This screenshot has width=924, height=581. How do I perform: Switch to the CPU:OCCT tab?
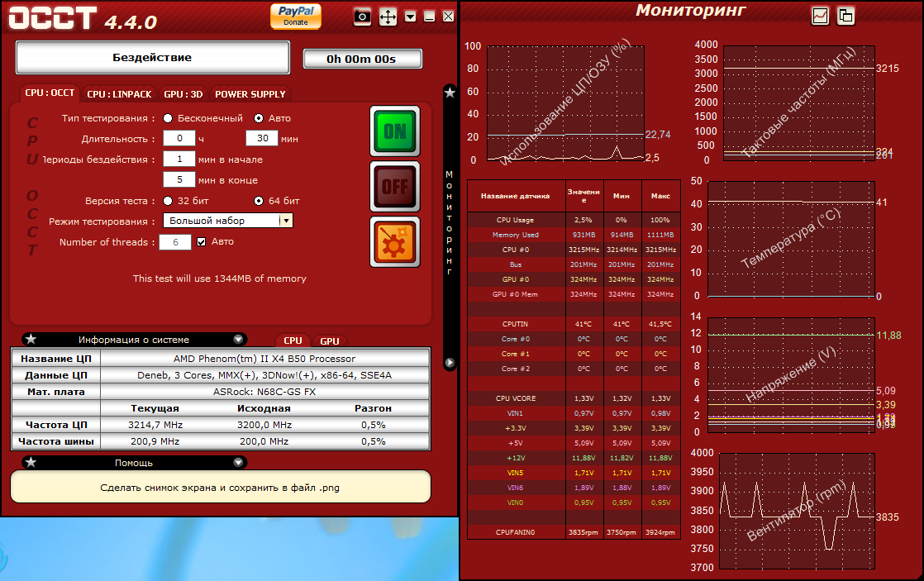pyautogui.click(x=50, y=93)
